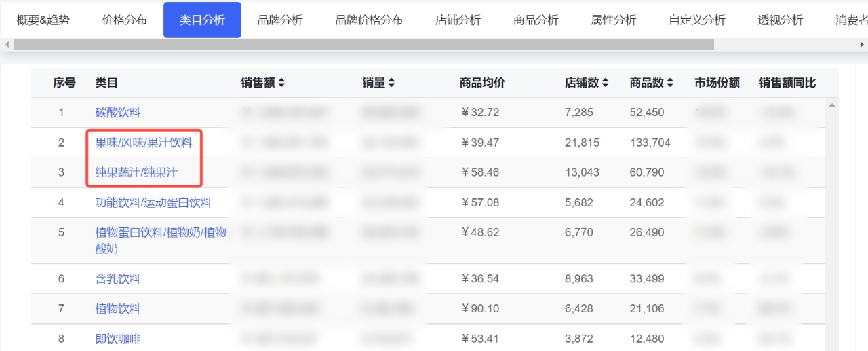Click the horizontal tab scrollbar thumb

(x=364, y=44)
